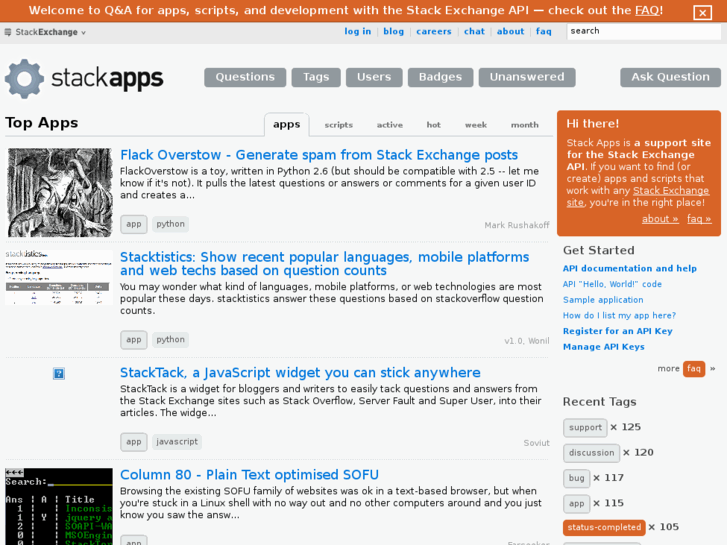The width and height of the screenshot is (727, 545).
Task: Open the chat link
Action: pos(474,31)
